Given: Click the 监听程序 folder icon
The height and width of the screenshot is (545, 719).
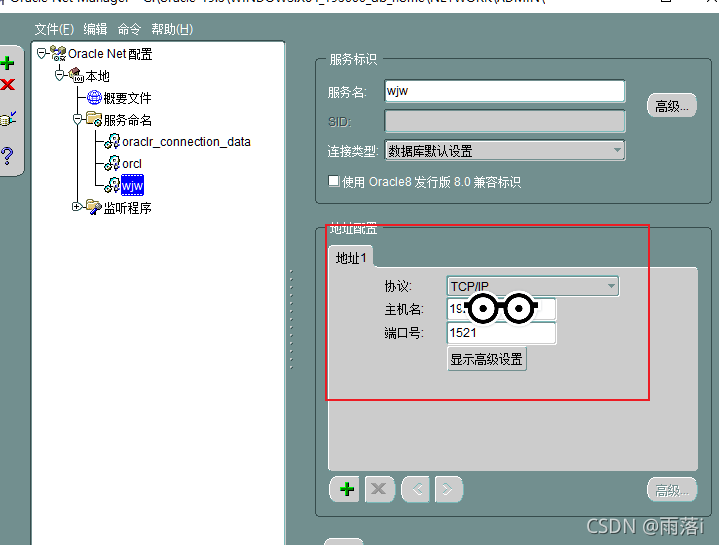Looking at the screenshot, I should tap(94, 207).
